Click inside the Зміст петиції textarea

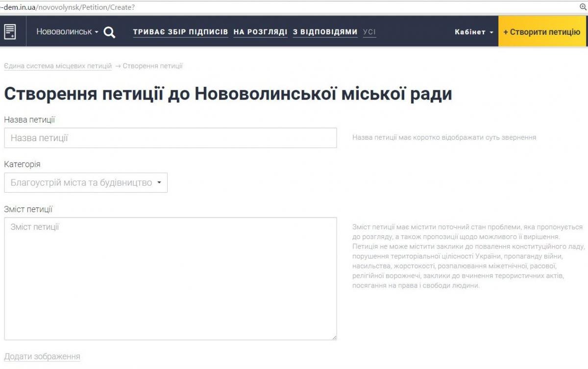tap(170, 278)
